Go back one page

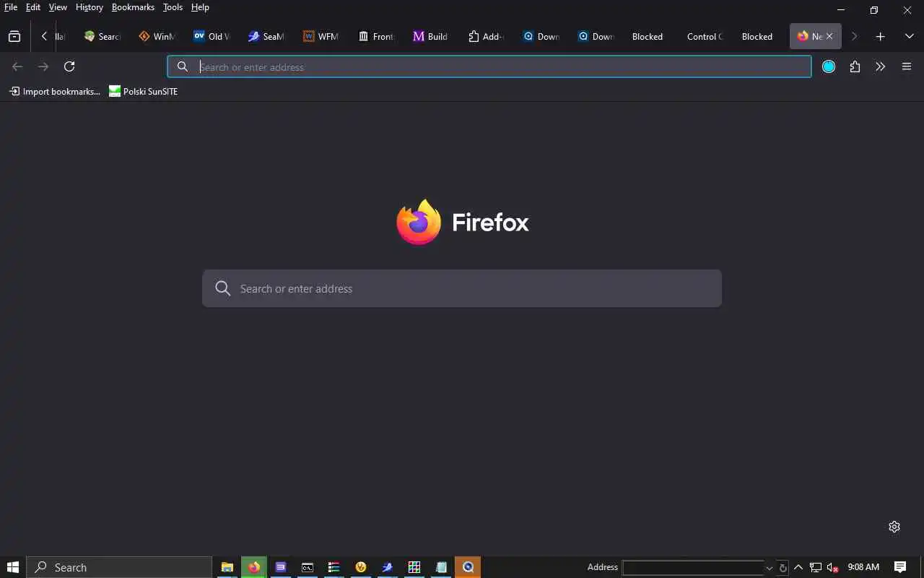pos(17,66)
